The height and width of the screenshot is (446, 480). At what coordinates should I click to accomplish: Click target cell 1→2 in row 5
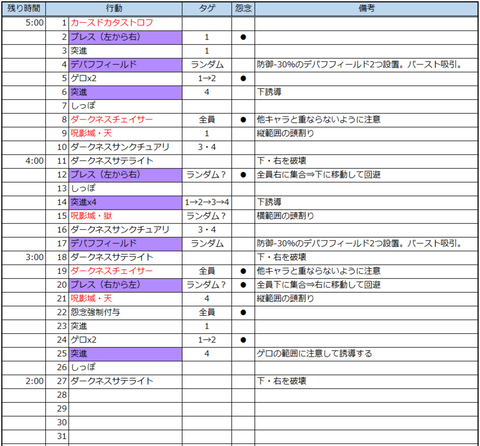(x=207, y=78)
